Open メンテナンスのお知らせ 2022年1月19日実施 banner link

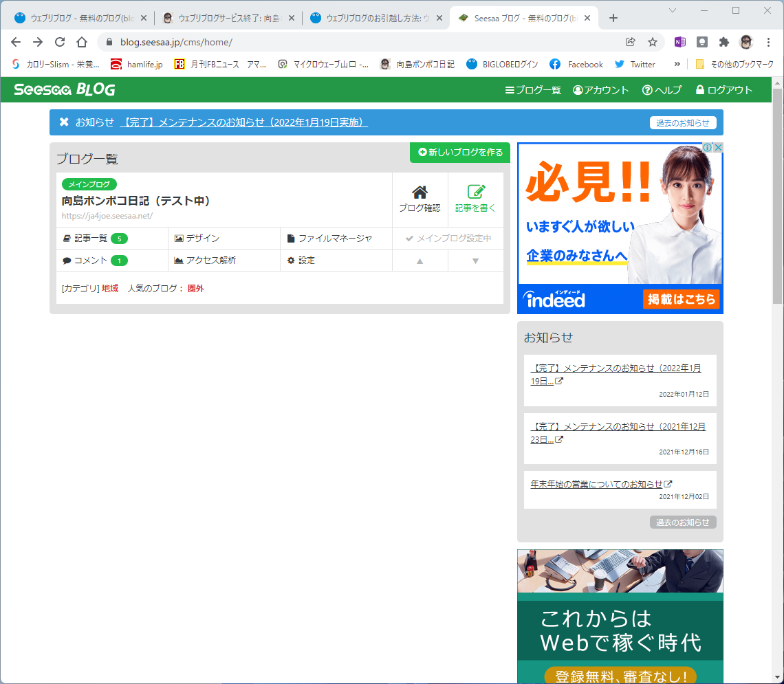[x=244, y=122]
